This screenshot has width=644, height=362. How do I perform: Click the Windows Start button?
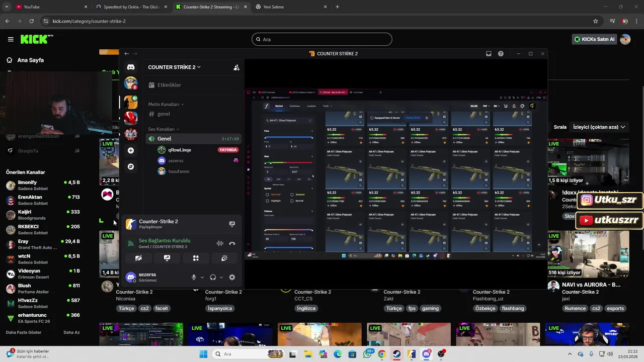click(203, 354)
